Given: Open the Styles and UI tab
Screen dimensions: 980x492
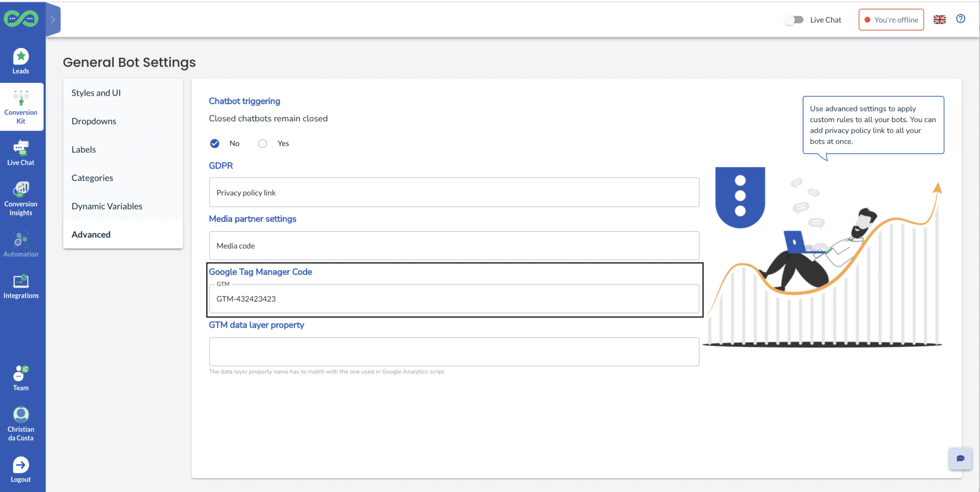Looking at the screenshot, I should click(96, 93).
